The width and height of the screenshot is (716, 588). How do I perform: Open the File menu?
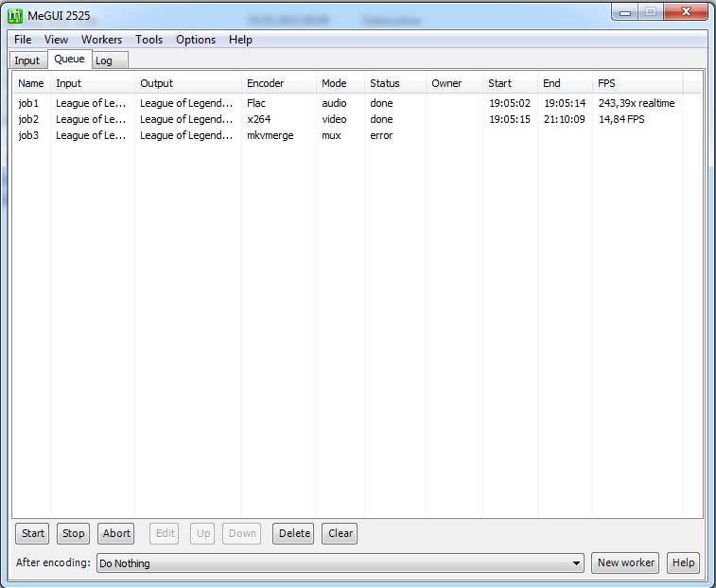(23, 40)
